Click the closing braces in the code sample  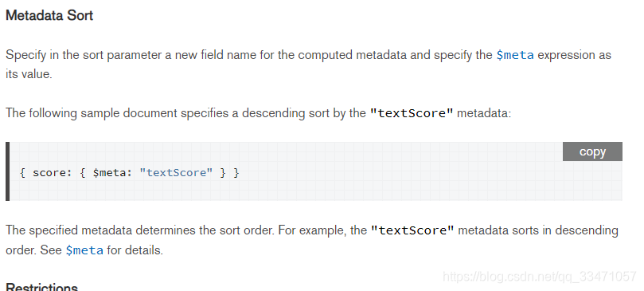coord(229,172)
